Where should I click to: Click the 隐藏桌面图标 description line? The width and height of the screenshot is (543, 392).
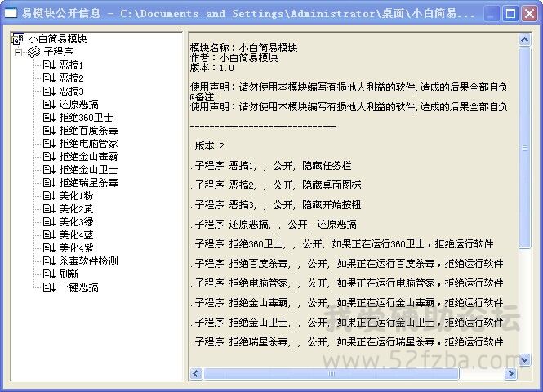[276, 185]
